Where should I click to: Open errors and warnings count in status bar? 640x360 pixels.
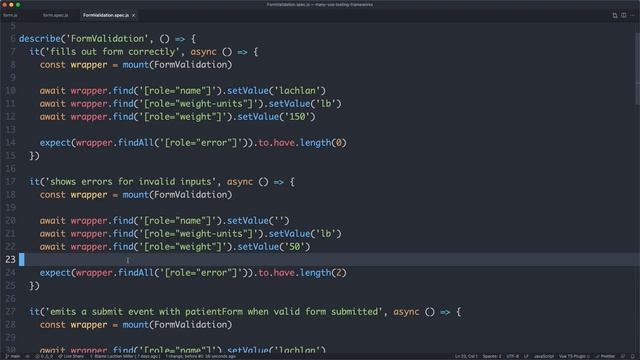(x=44, y=356)
